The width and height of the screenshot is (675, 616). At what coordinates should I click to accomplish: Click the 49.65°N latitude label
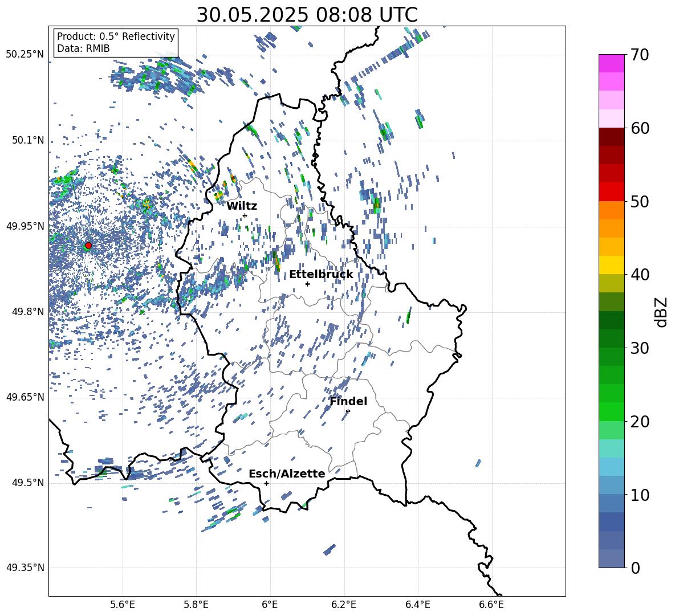25,397
